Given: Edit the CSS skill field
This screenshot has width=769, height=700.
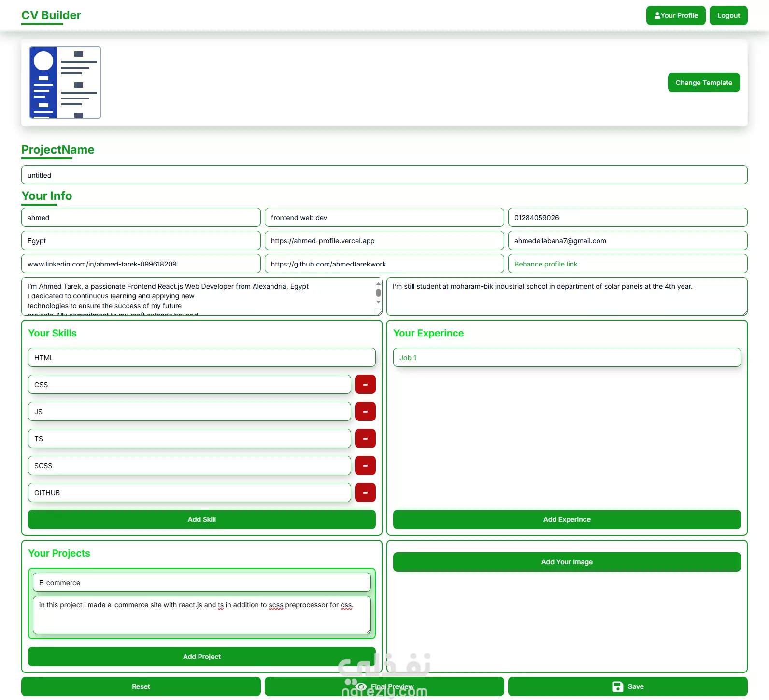Looking at the screenshot, I should click(x=189, y=384).
